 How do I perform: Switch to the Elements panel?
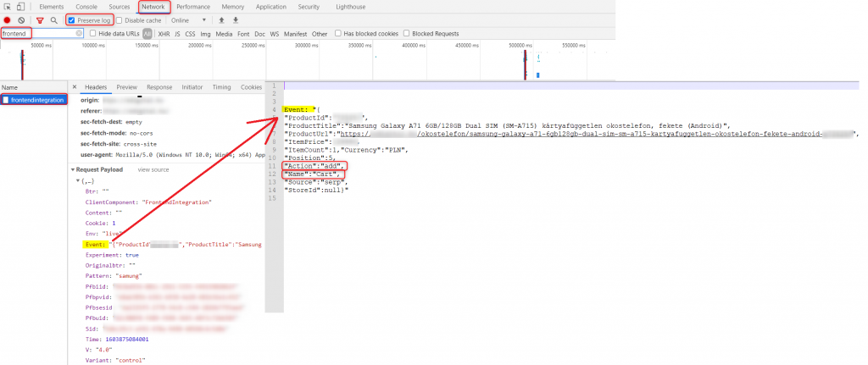point(52,7)
